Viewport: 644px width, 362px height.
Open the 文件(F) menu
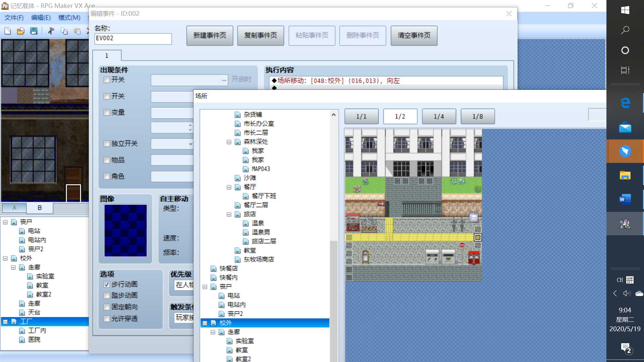[x=14, y=18]
